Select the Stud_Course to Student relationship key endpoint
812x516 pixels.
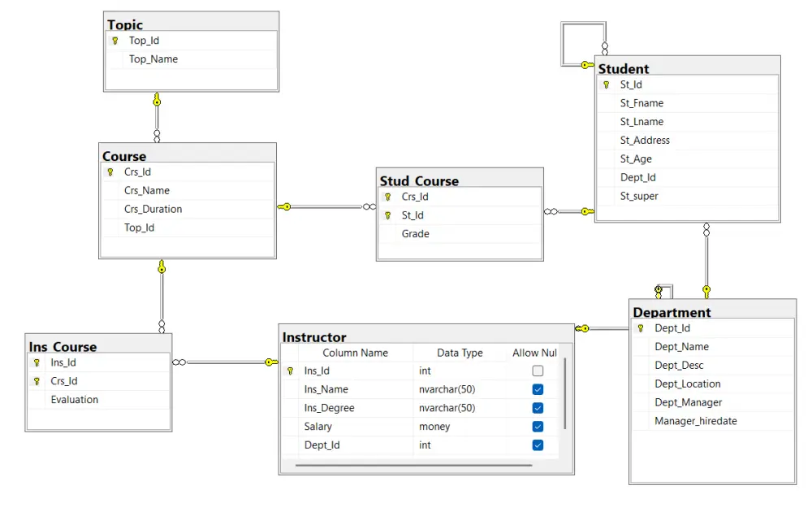(587, 211)
